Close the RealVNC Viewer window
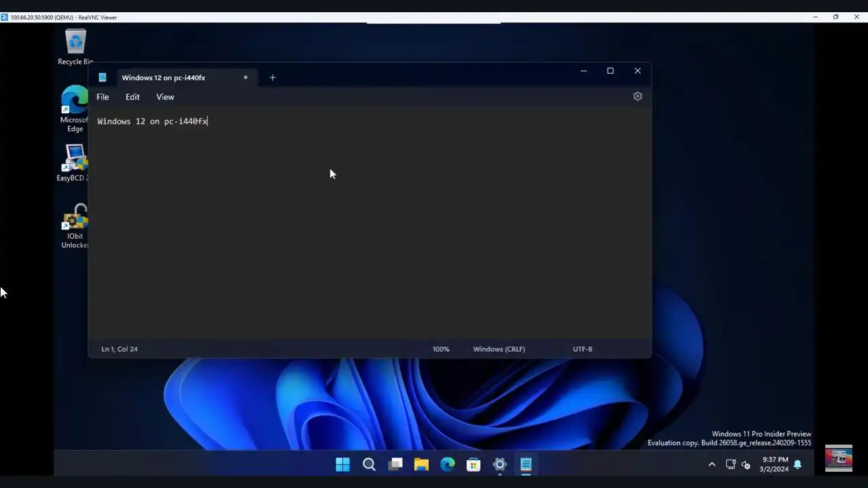This screenshot has width=868, height=488. pyautogui.click(x=856, y=17)
